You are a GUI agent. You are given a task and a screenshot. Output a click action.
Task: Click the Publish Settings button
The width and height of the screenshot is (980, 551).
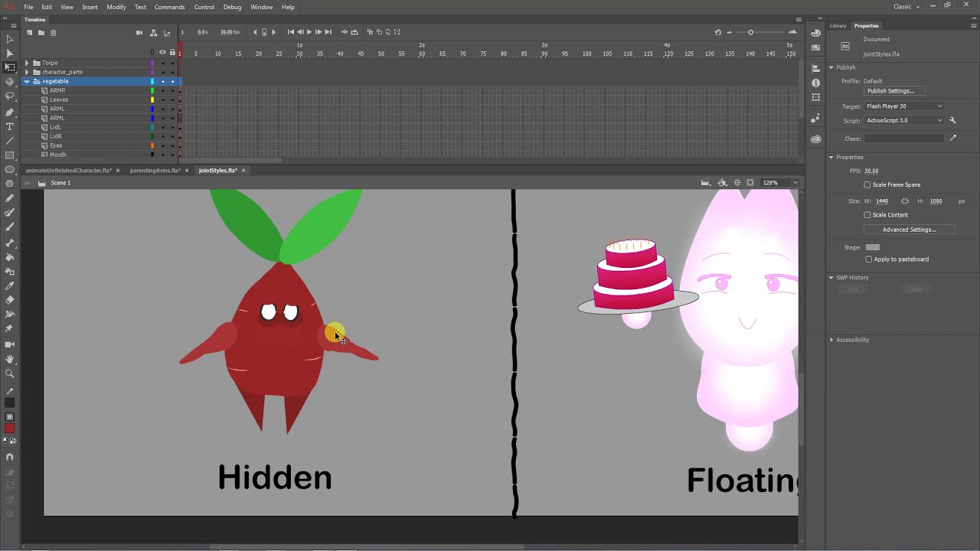[x=893, y=91]
